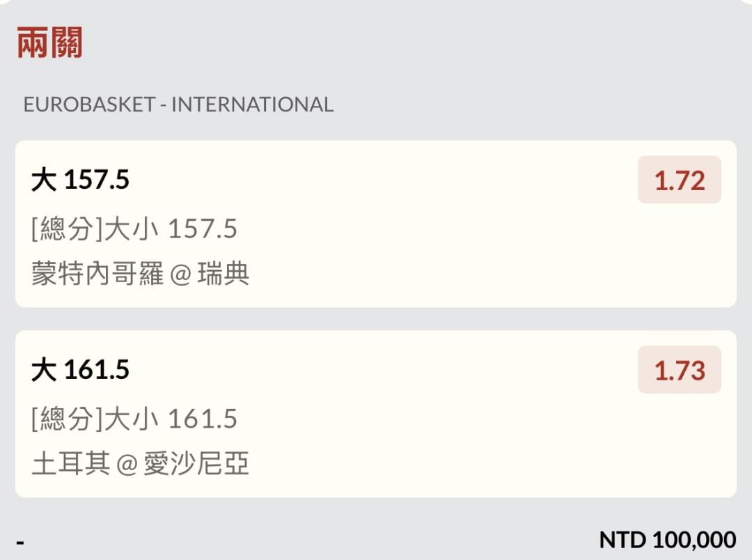Click the 1.73 odds badge
Image resolution: width=752 pixels, height=560 pixels.
[x=679, y=369]
